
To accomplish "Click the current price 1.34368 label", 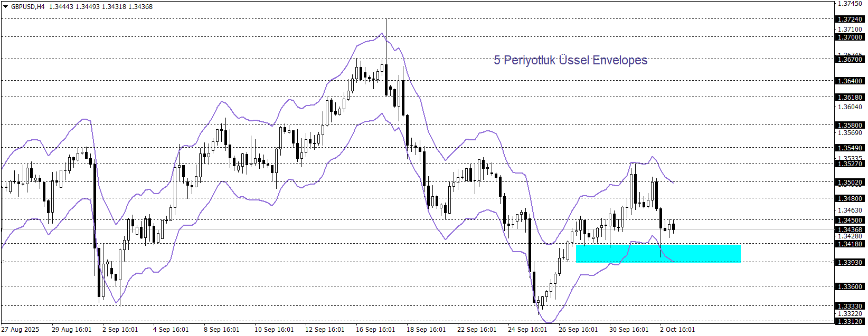I will click(850, 230).
